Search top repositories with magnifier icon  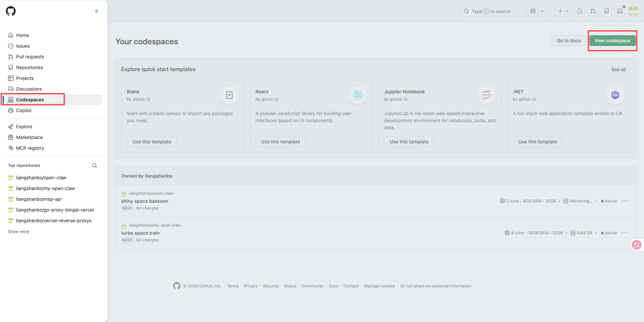[x=95, y=166]
